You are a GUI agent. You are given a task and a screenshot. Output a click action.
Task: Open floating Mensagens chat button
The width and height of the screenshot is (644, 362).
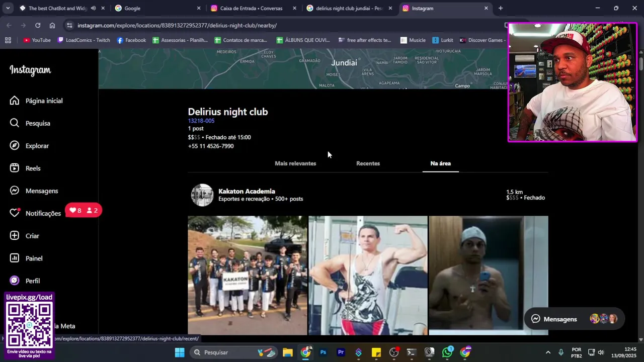574,319
